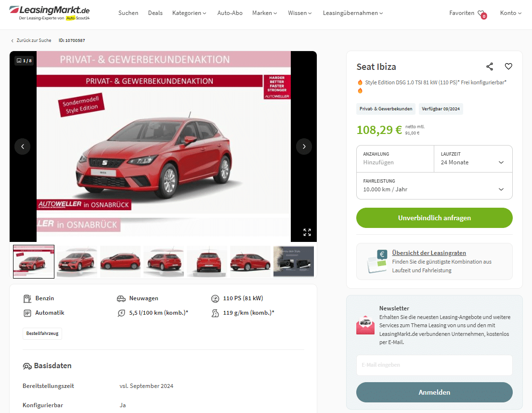This screenshot has height=413, width=532.
Task: Open the Deals nav item
Action: coord(156,13)
